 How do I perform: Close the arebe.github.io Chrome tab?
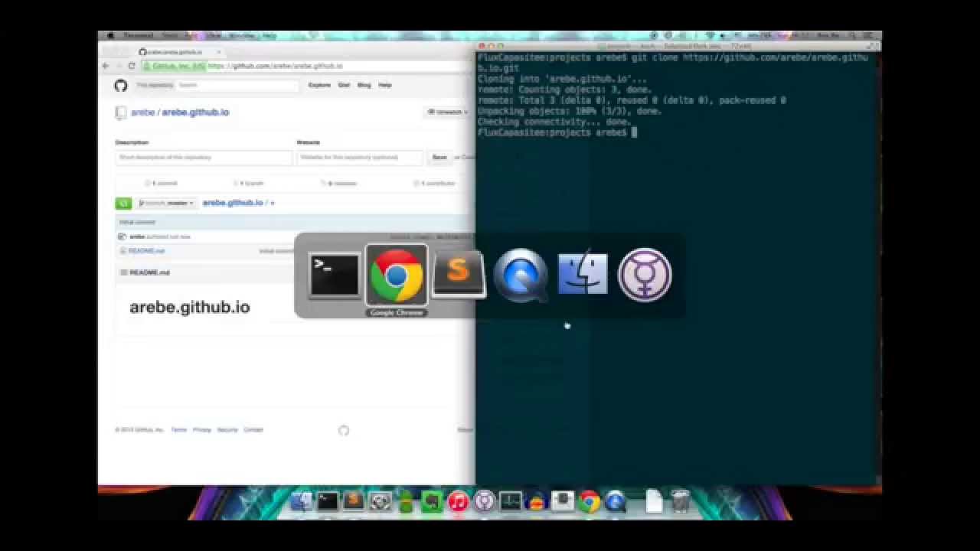coord(218,51)
